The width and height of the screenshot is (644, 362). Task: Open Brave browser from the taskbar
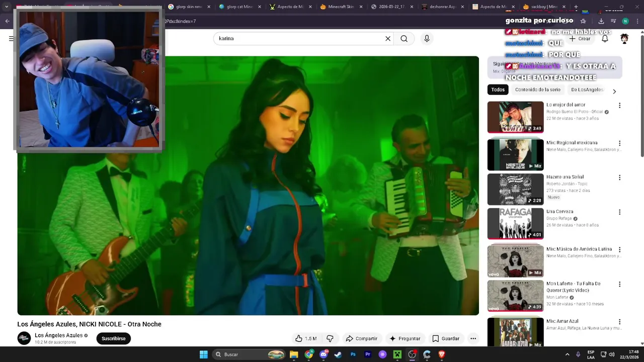pos(442,354)
